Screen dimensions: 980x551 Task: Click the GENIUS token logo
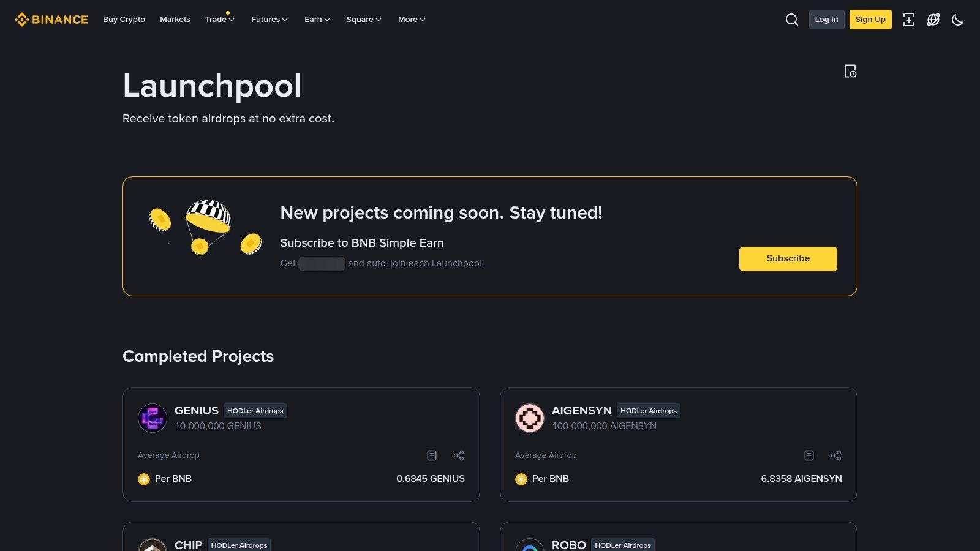click(153, 418)
